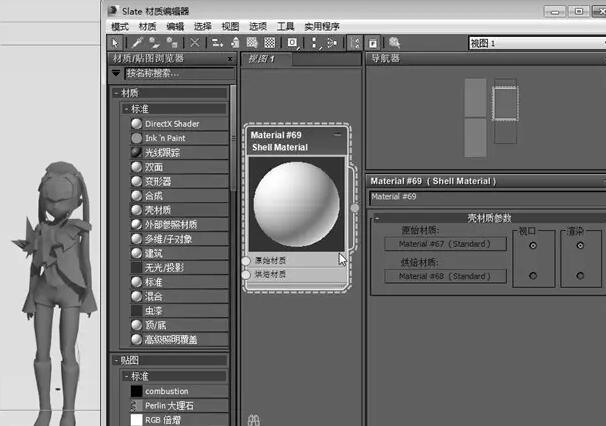Image resolution: width=606 pixels, height=426 pixels.
Task: Open the Material ID Channel flyout icon
Action: click(293, 43)
